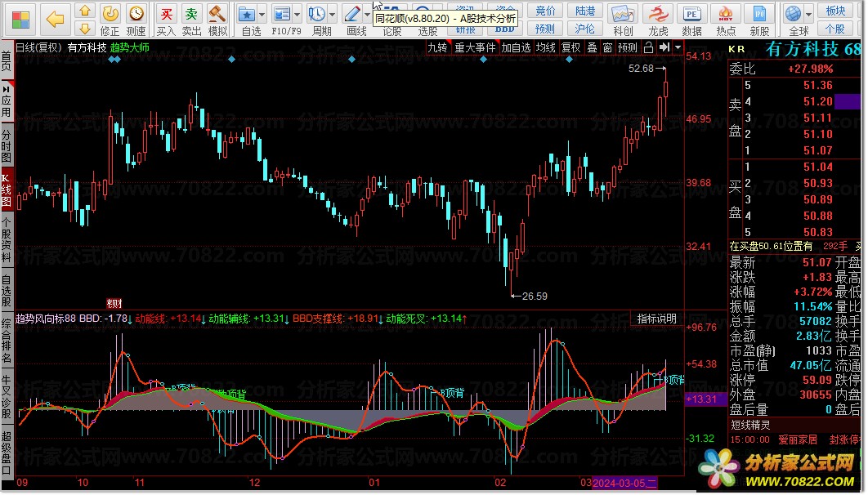Open the 科创 chart icon
868x495 pixels.
tap(623, 15)
